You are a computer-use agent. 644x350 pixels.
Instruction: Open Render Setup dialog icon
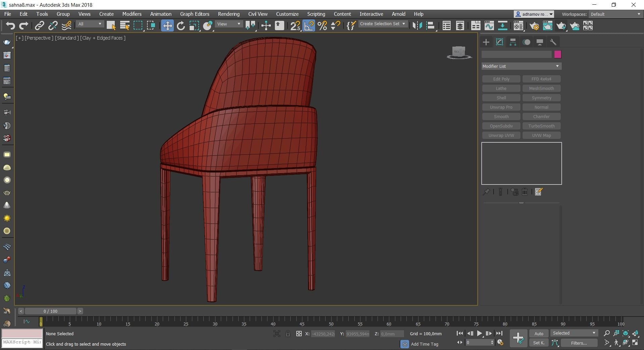click(534, 26)
